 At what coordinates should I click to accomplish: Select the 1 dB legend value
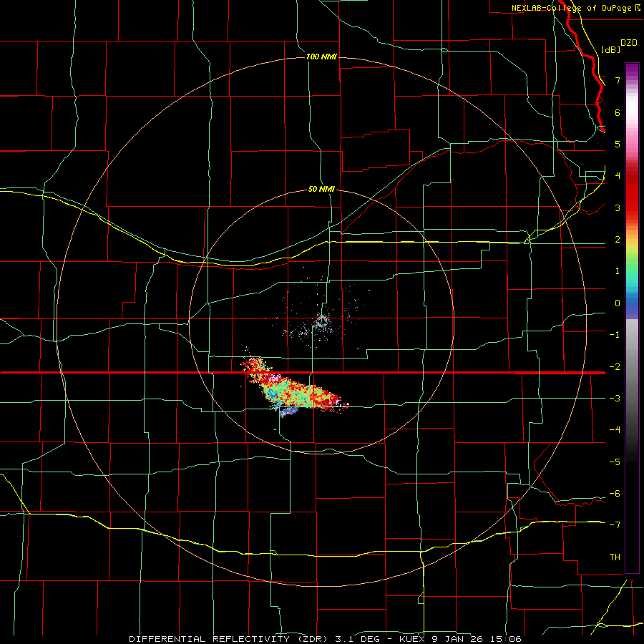618,271
